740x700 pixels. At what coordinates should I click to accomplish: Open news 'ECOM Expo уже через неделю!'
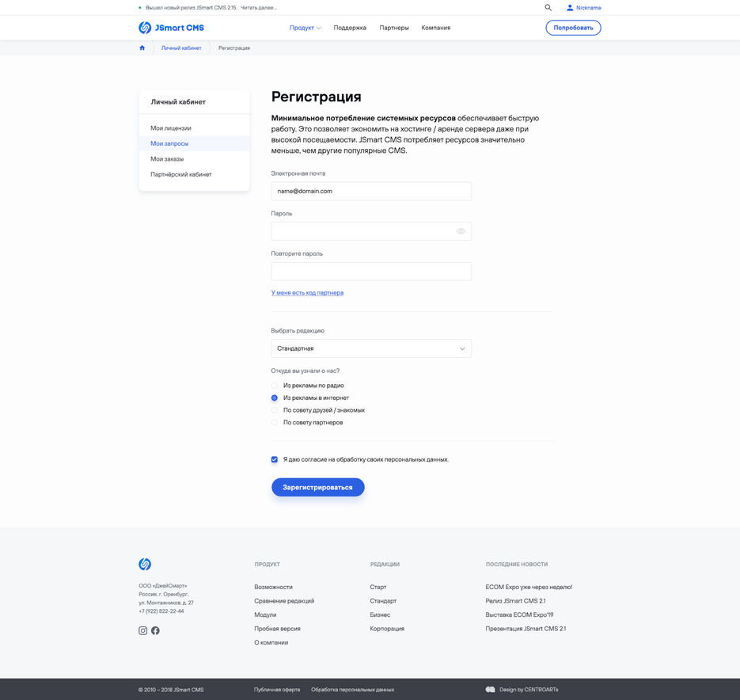529,587
